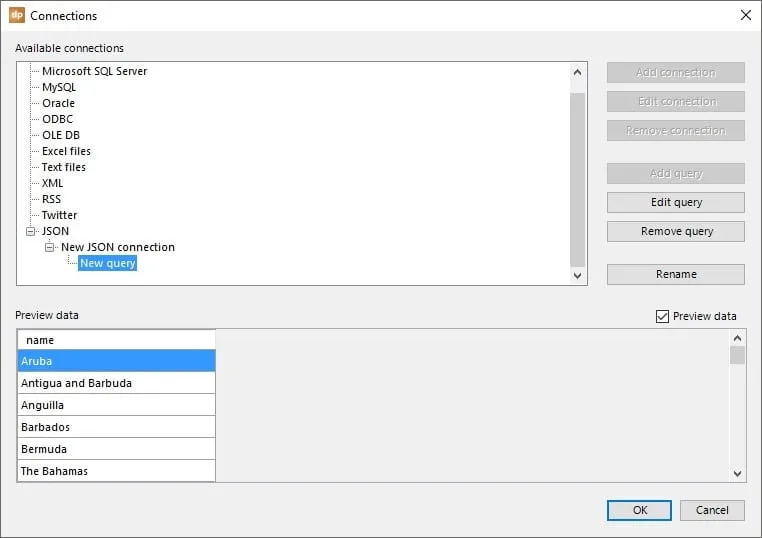Click the preview data scrollbar thumb
762x538 pixels.
pyautogui.click(x=737, y=355)
